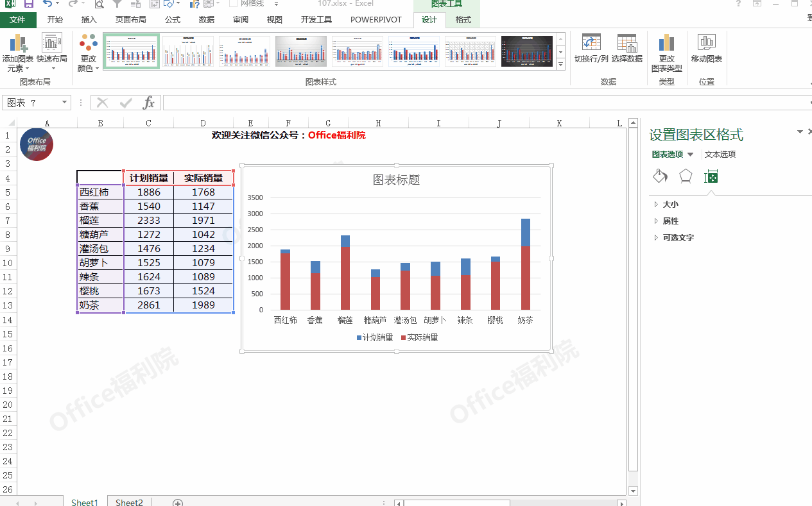Click the cancel X icon in formula bar
This screenshot has height=506, width=812.
tap(103, 103)
